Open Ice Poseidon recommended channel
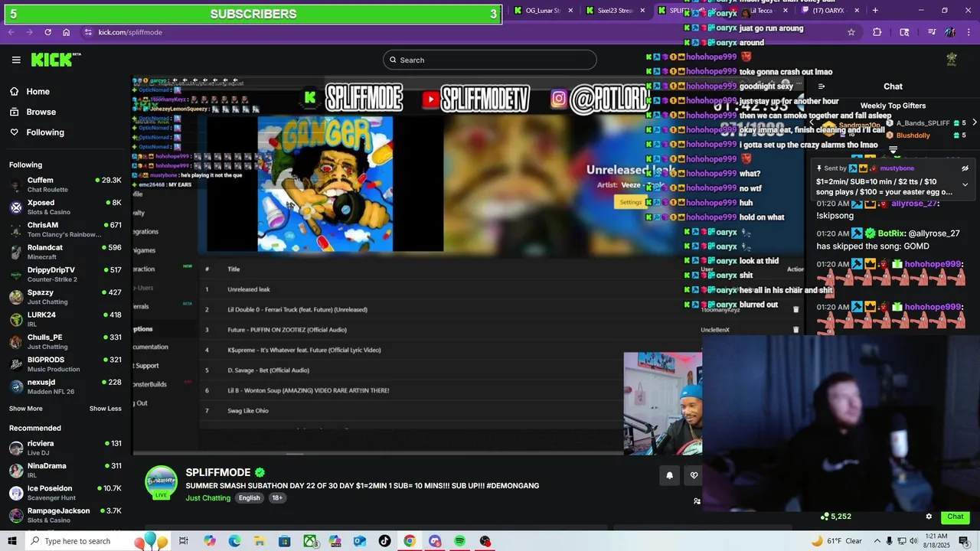The image size is (980, 551). click(65, 493)
